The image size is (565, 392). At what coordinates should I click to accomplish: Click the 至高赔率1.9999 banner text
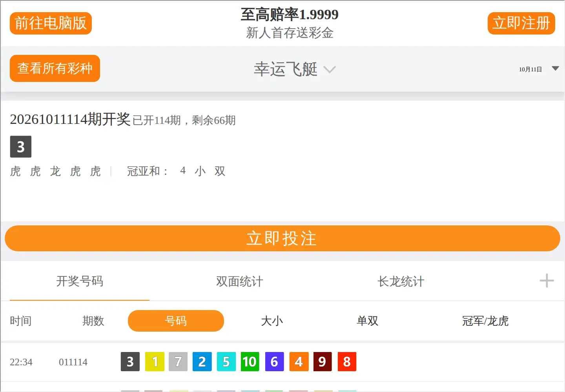[290, 15]
